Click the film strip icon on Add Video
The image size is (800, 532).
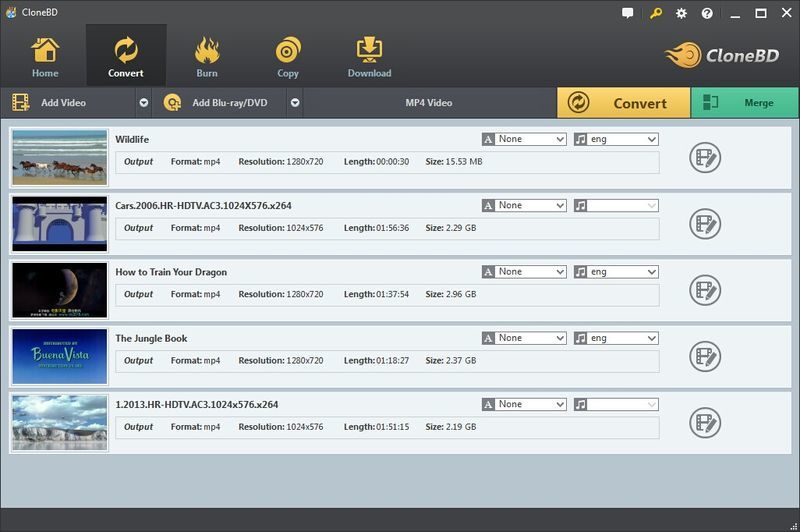coord(20,103)
